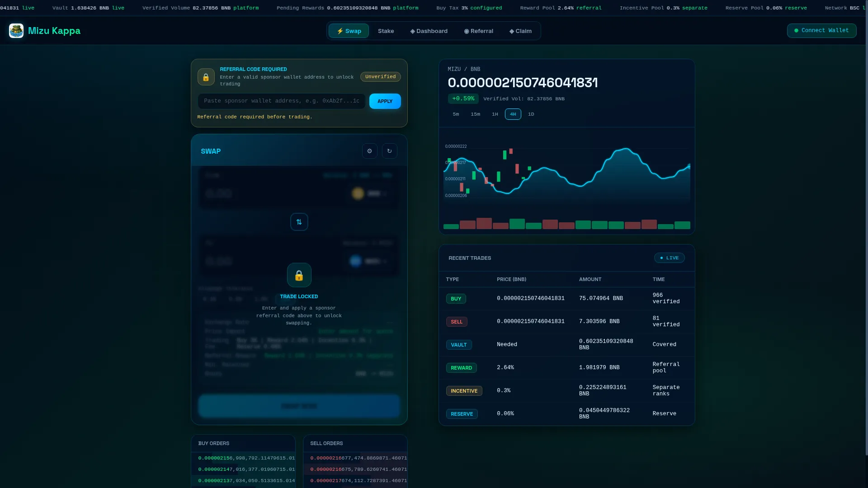Click the TIME column header
Image resolution: width=868 pixels, height=488 pixels.
tap(659, 280)
